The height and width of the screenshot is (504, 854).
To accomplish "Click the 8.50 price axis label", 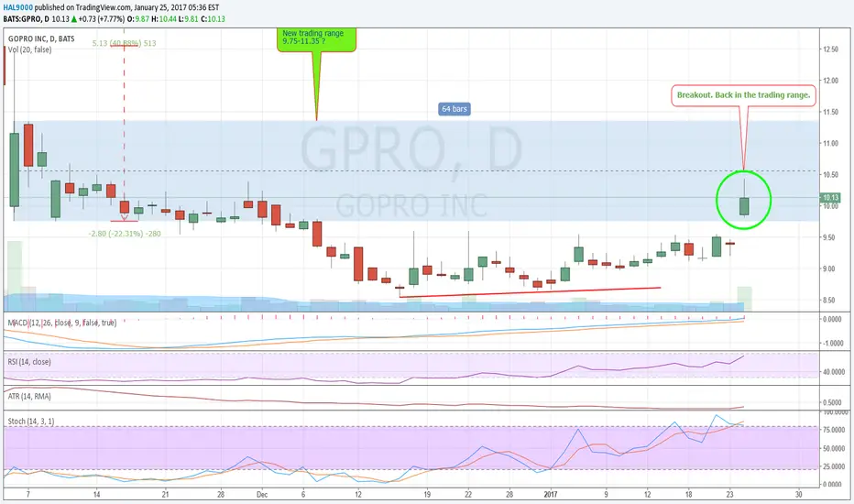I will pyautogui.click(x=828, y=301).
